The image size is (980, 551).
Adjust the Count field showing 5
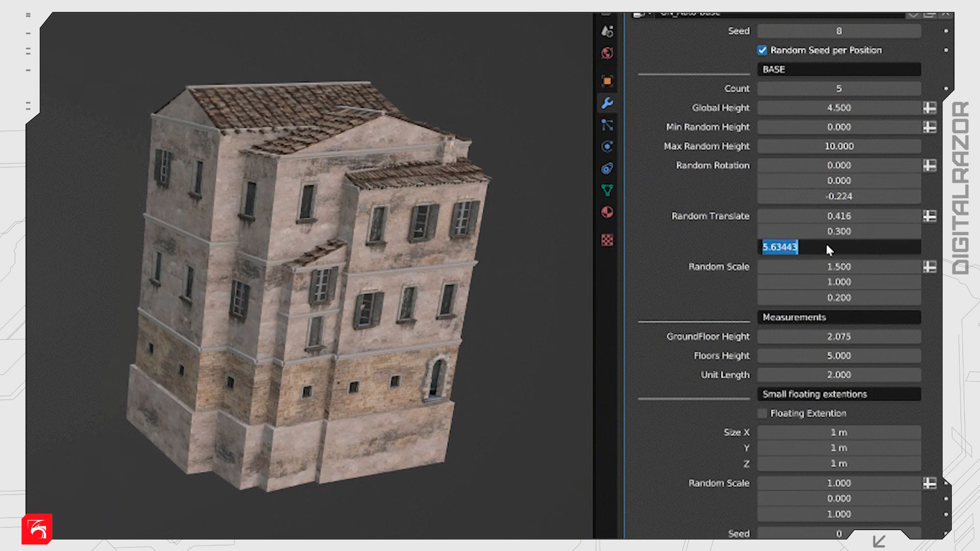[839, 89]
